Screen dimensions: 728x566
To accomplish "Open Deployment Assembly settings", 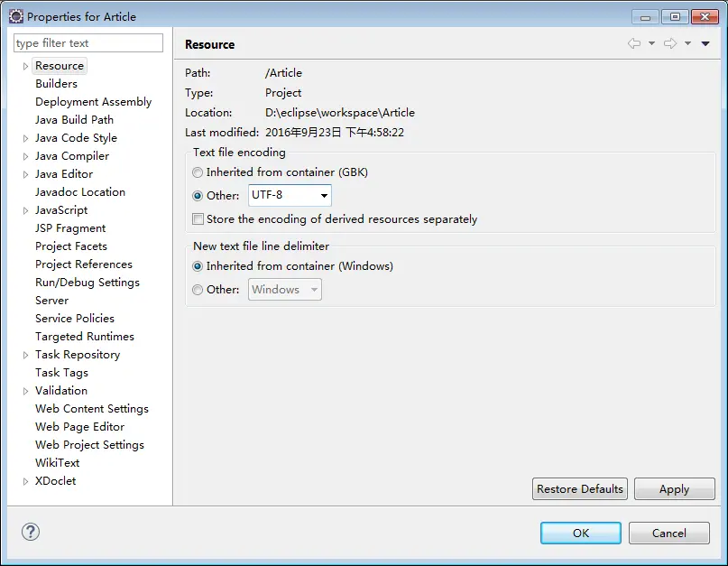I will (93, 102).
